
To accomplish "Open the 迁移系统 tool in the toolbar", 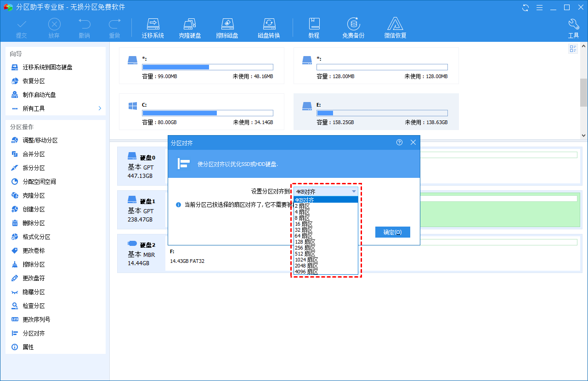I will point(153,28).
